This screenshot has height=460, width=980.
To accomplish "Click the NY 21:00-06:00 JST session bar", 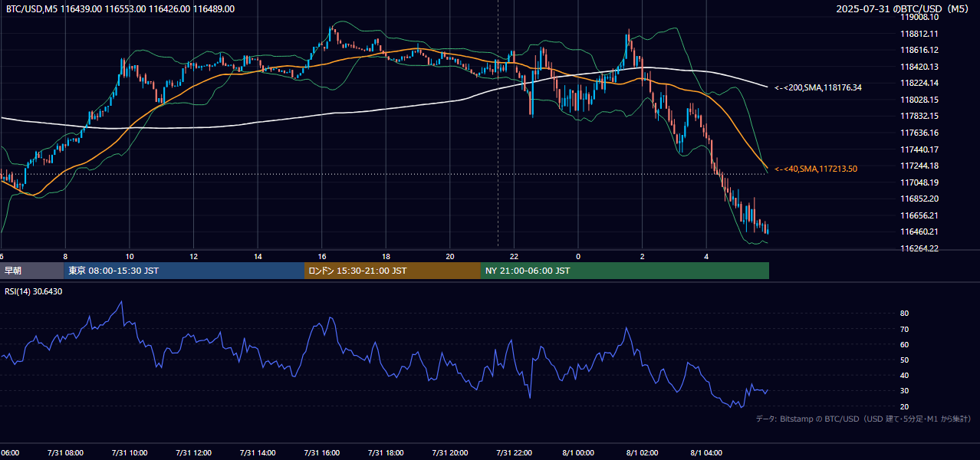I will click(625, 271).
